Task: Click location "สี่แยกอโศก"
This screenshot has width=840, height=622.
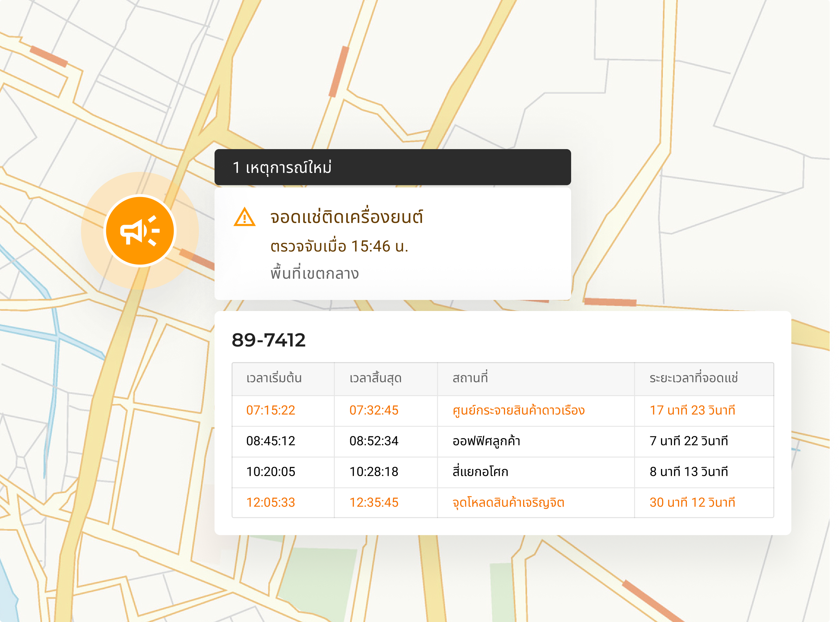Action: click(x=480, y=471)
